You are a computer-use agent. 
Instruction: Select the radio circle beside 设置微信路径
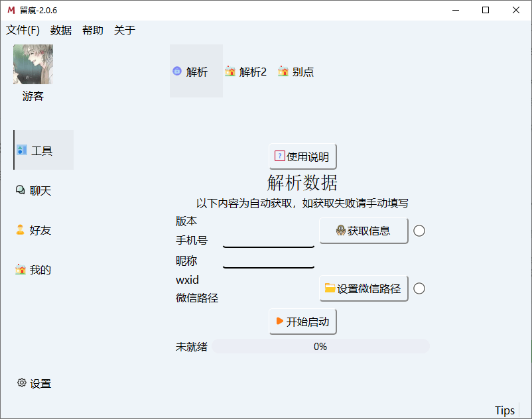coord(419,288)
